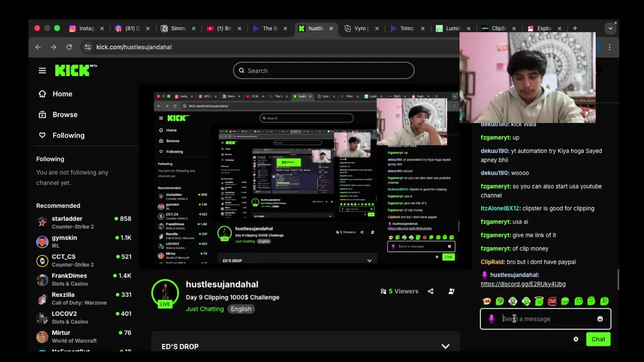Click the green Chat send button
Image resolution: width=644 pixels, height=362 pixels.
pyautogui.click(x=598, y=339)
